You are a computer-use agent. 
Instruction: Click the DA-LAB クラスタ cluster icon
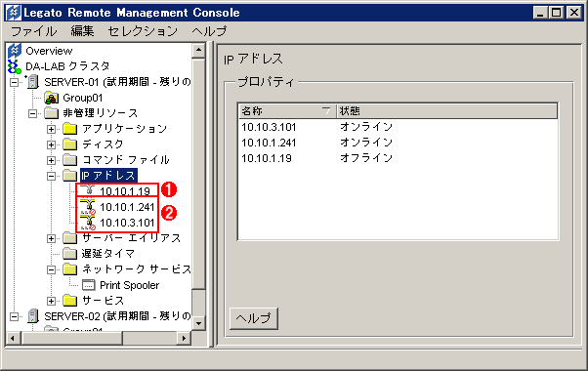15,66
